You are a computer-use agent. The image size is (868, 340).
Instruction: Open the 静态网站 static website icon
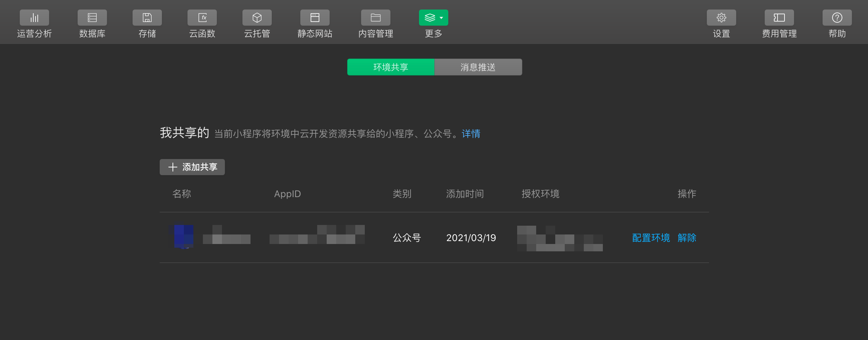(x=315, y=18)
